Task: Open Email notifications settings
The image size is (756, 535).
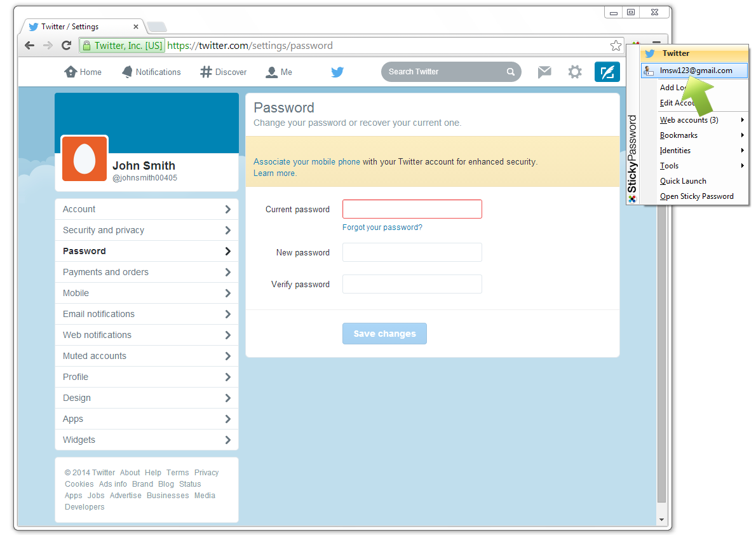Action: 147,314
